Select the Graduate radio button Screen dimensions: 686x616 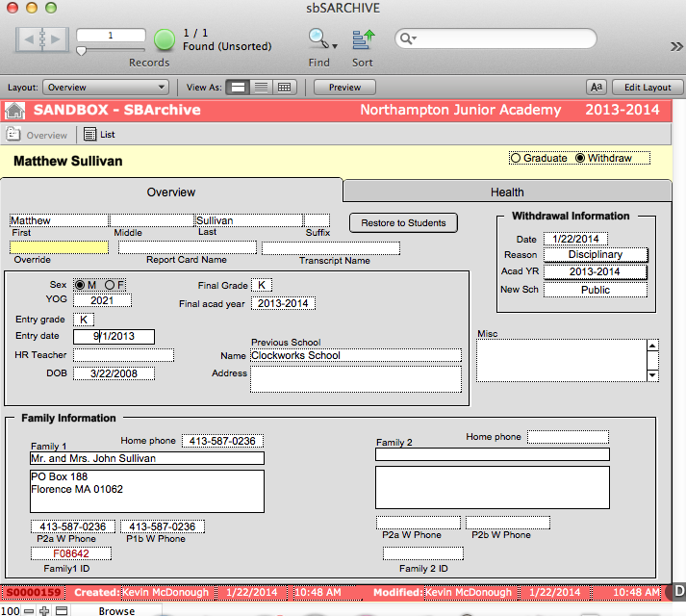pos(516,158)
